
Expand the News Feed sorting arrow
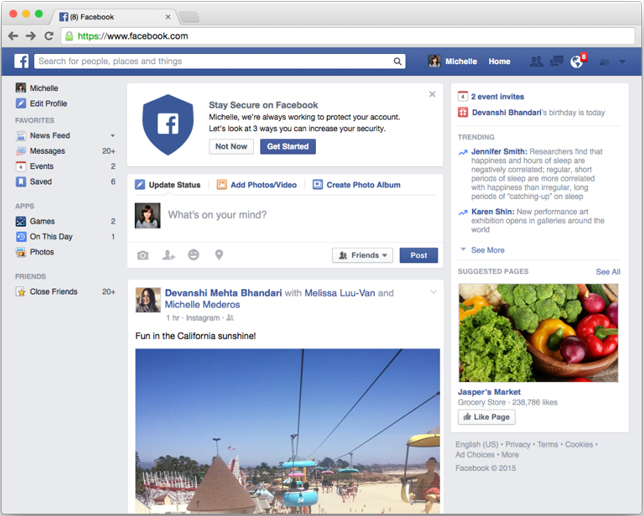[x=113, y=136]
